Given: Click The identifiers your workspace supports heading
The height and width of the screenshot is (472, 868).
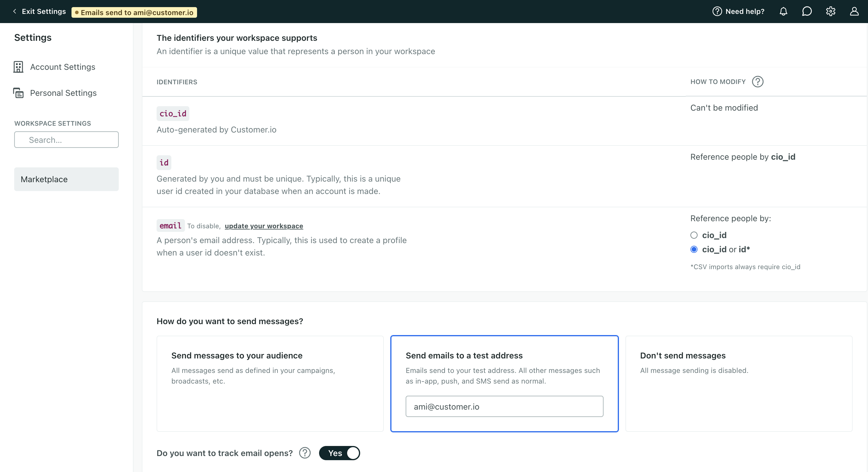Looking at the screenshot, I should click(x=237, y=38).
